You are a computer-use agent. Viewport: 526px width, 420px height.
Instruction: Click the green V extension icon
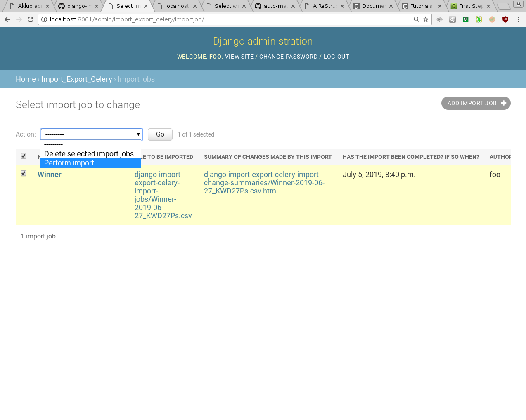pyautogui.click(x=466, y=19)
